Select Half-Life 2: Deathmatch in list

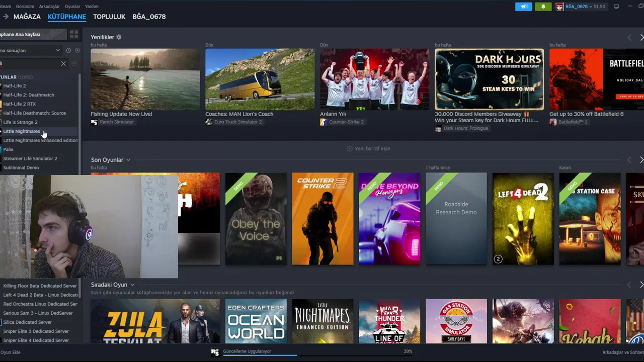pyautogui.click(x=29, y=95)
